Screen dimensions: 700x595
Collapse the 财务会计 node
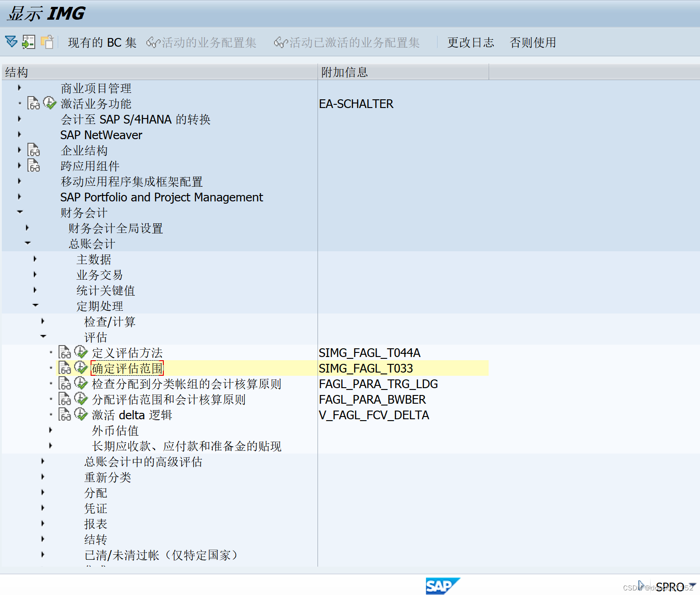(x=20, y=212)
